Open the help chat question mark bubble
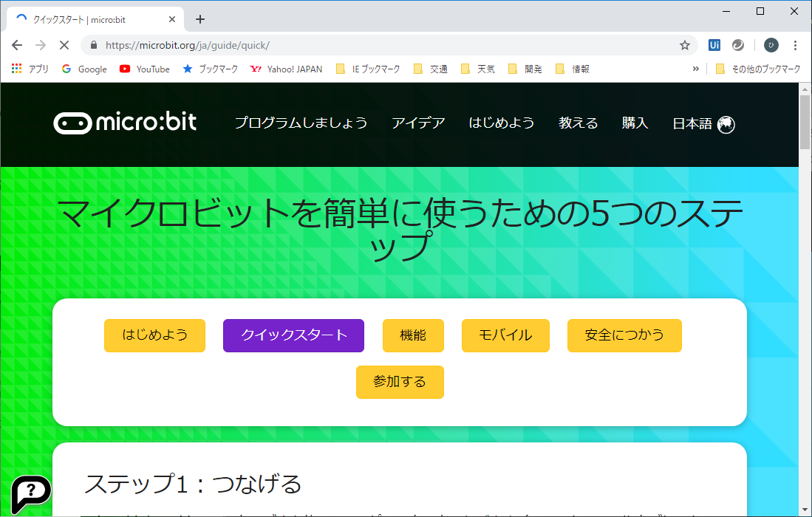812x517 pixels. coord(31,493)
